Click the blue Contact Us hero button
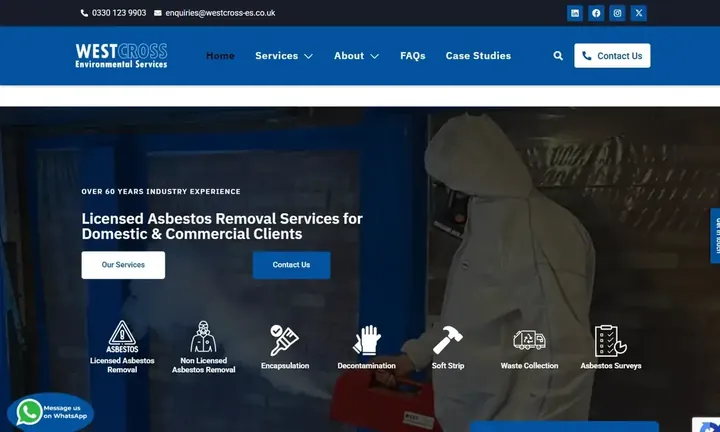 coord(291,265)
